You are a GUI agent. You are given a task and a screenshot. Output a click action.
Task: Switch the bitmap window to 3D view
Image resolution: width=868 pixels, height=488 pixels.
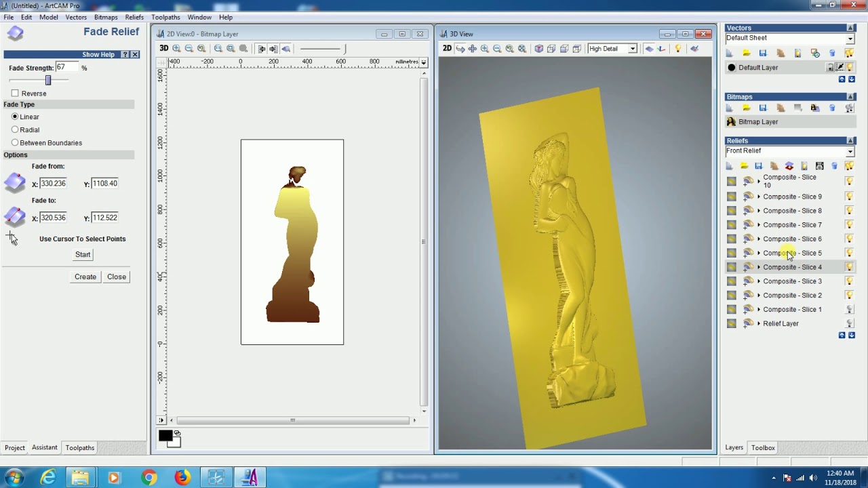[x=164, y=48]
